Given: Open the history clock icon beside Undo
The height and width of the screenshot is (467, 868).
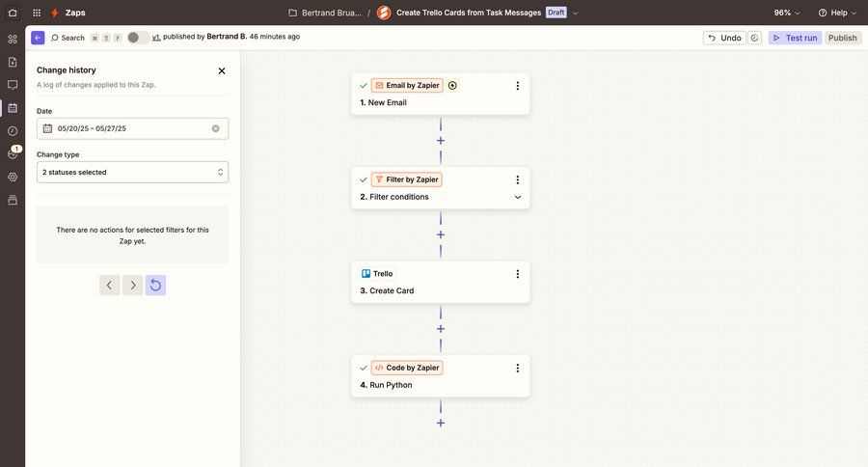Looking at the screenshot, I should pyautogui.click(x=754, y=38).
